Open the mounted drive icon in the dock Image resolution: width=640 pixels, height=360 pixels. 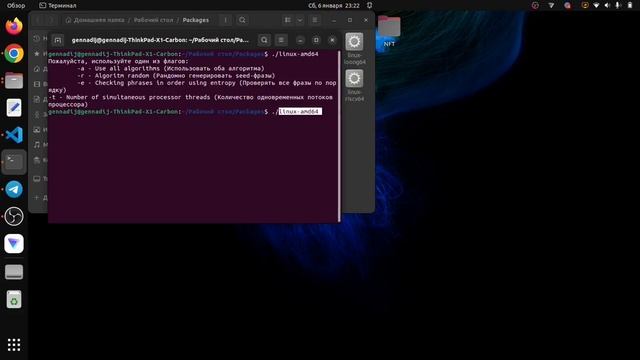(x=14, y=272)
